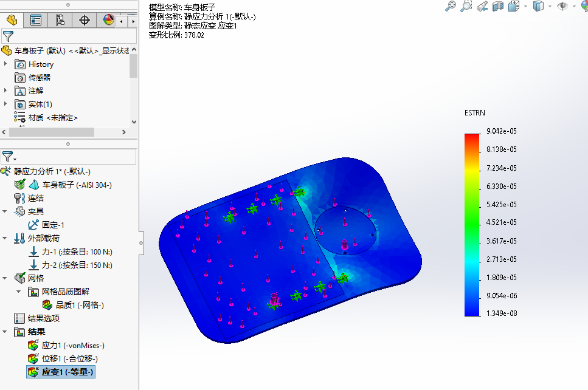Collapse the 外部载荷 external loads node
This screenshot has height=390, width=588.
pyautogui.click(x=5, y=238)
